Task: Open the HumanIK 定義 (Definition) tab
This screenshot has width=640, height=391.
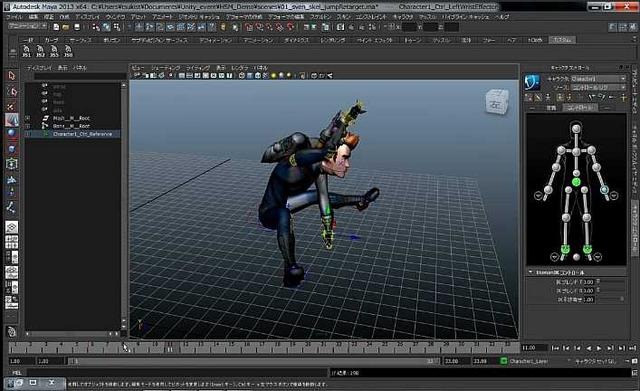Action: click(551, 108)
